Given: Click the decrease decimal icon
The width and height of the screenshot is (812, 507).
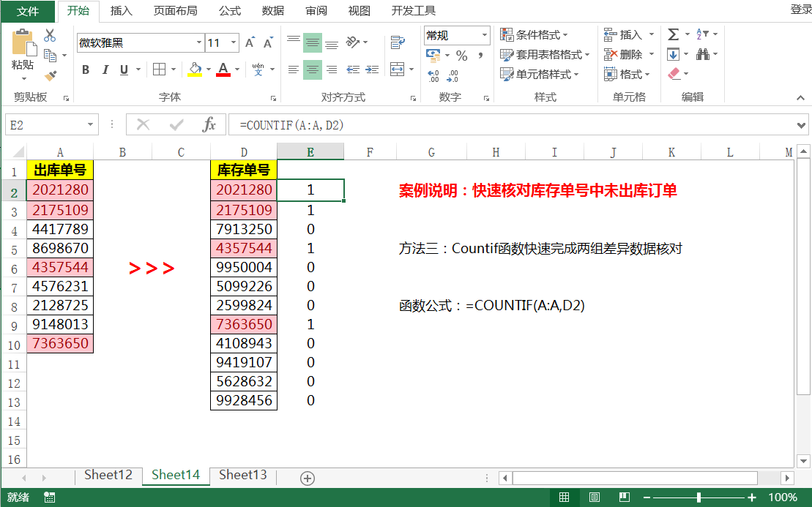Looking at the screenshot, I should (452, 76).
